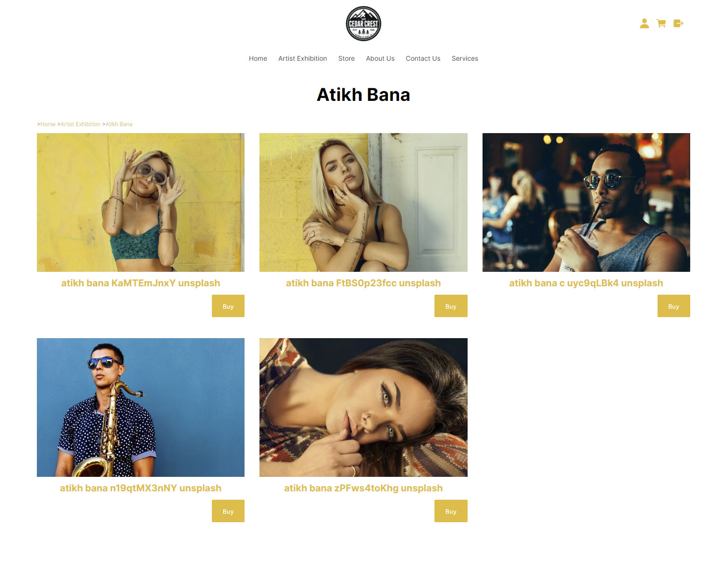Screen dimensions: 728x581
Task: Open the Store page
Action: pos(346,58)
